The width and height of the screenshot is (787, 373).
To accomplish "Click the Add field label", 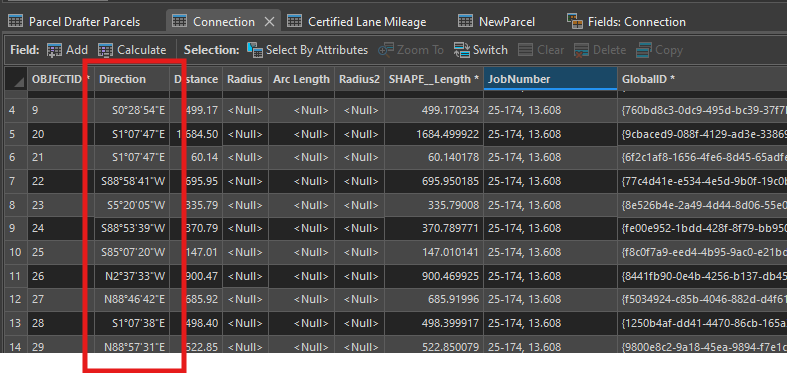I will tap(77, 50).
